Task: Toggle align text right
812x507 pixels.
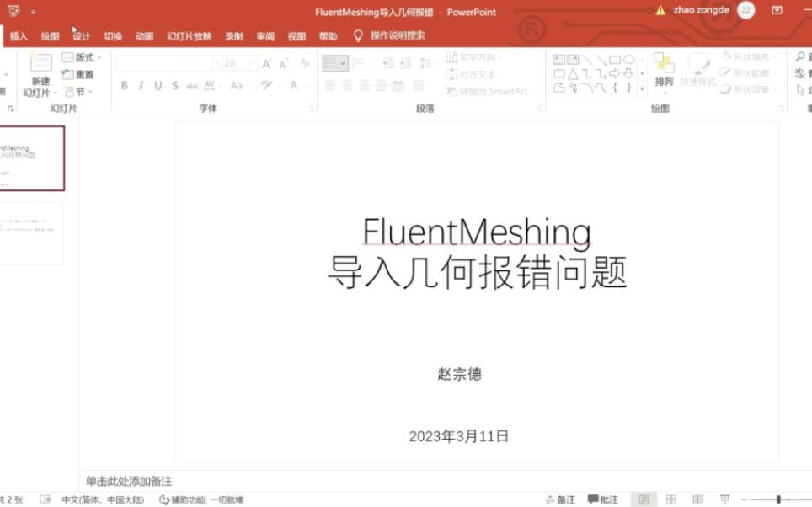Action: coord(364,85)
